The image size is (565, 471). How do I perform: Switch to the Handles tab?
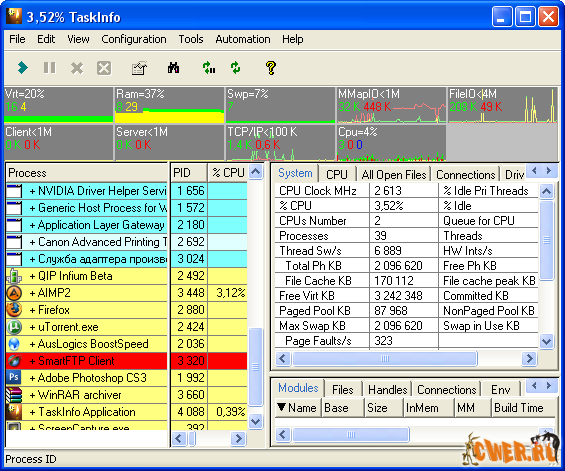388,390
